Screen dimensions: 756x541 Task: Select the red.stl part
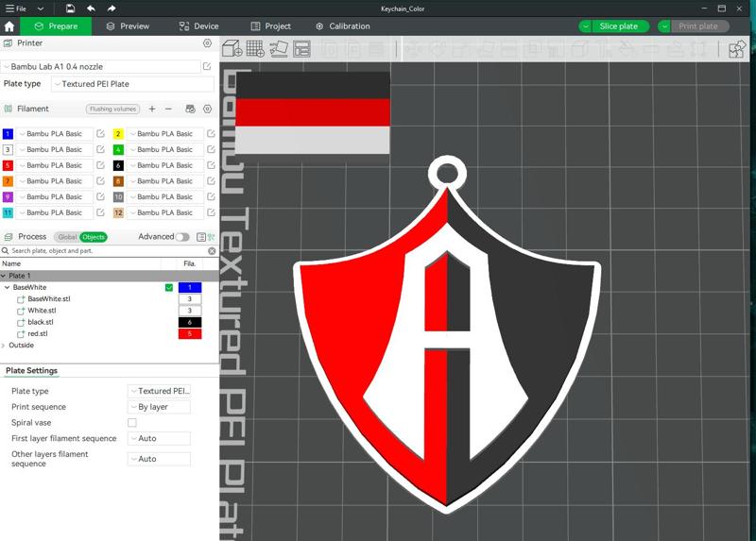[38, 334]
